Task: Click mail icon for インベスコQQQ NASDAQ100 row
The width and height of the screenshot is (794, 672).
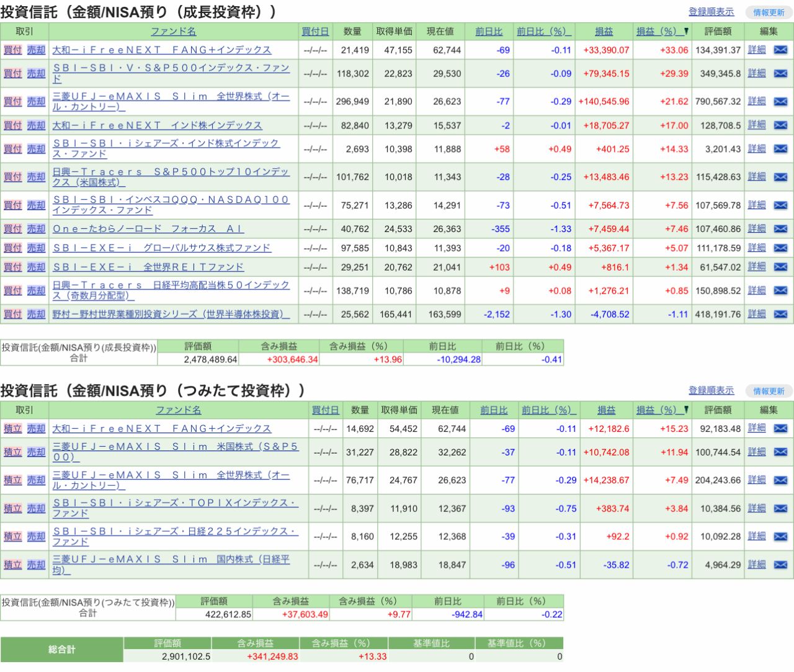Action: [780, 205]
